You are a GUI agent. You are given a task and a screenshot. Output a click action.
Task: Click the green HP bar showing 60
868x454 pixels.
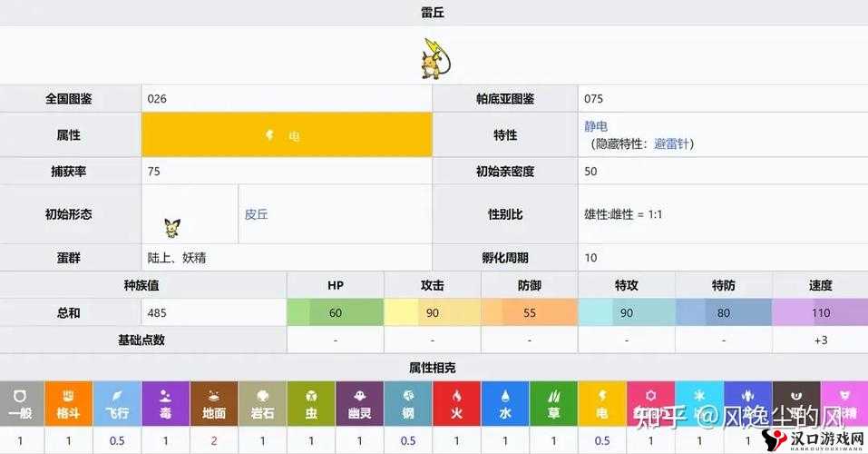[336, 312]
